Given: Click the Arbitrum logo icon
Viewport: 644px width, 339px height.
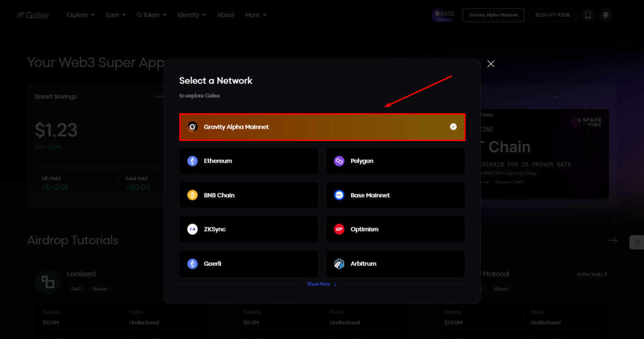Looking at the screenshot, I should (339, 264).
